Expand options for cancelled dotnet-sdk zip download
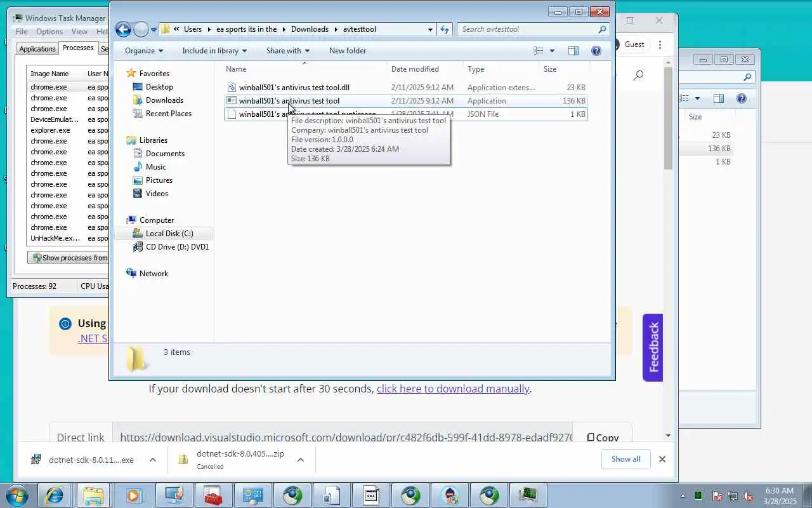Image resolution: width=812 pixels, height=508 pixels. 301,460
